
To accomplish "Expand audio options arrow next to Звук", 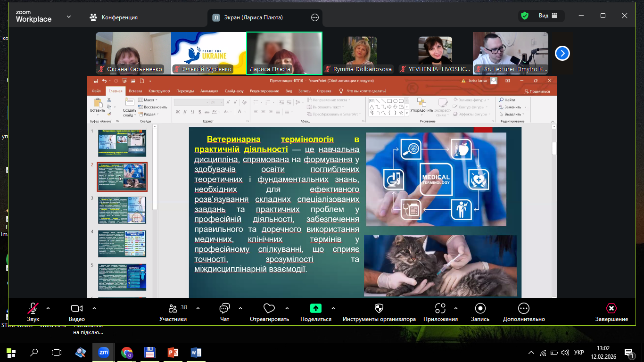I will 48,308.
